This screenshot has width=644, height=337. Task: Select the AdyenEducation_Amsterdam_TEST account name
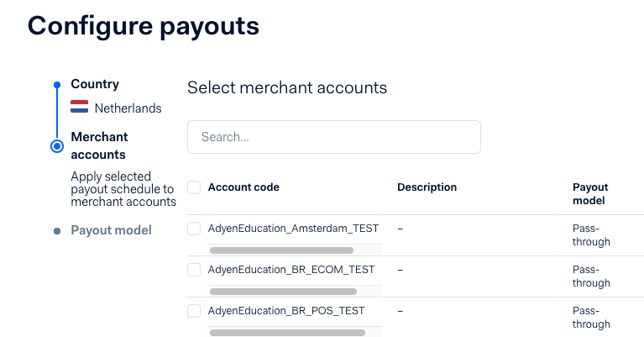pyautogui.click(x=293, y=229)
